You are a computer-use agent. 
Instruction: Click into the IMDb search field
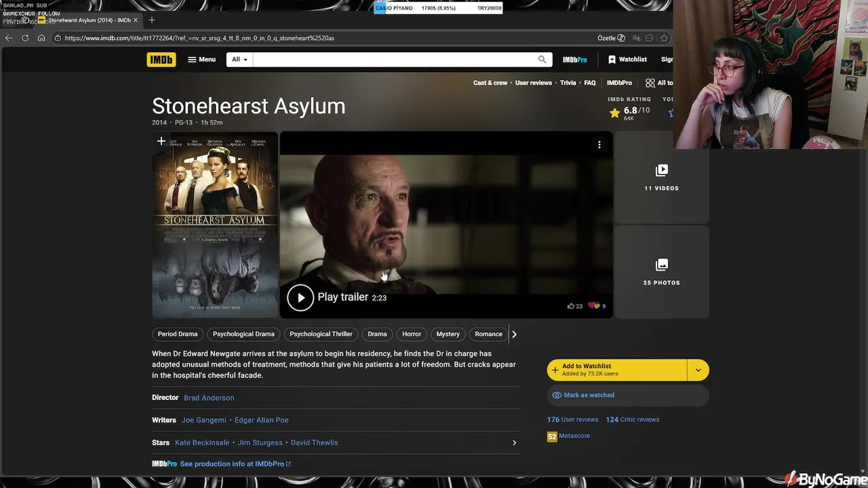point(393,60)
